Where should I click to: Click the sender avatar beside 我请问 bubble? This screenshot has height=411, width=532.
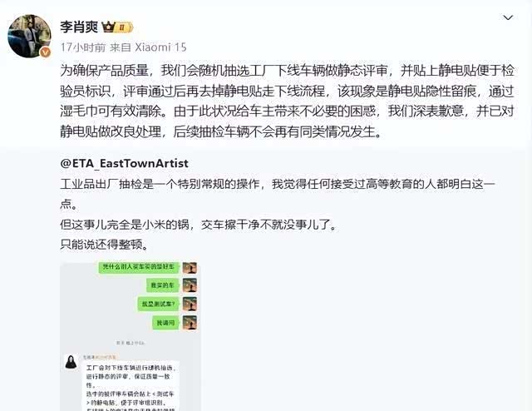point(190,323)
